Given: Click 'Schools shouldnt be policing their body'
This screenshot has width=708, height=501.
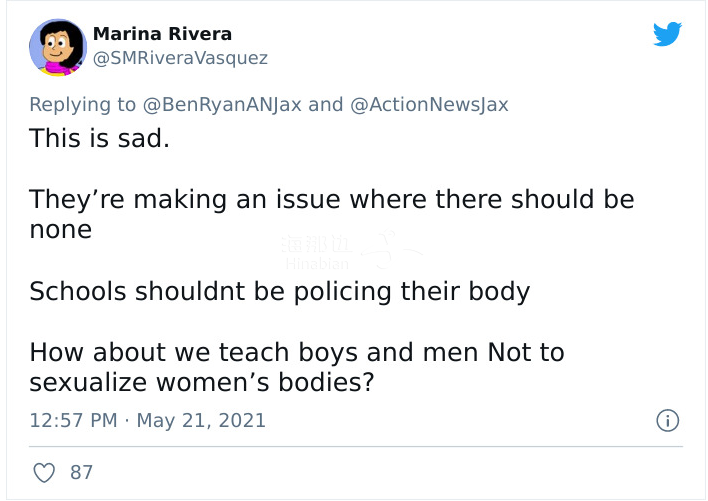Looking at the screenshot, I should coord(279,292).
